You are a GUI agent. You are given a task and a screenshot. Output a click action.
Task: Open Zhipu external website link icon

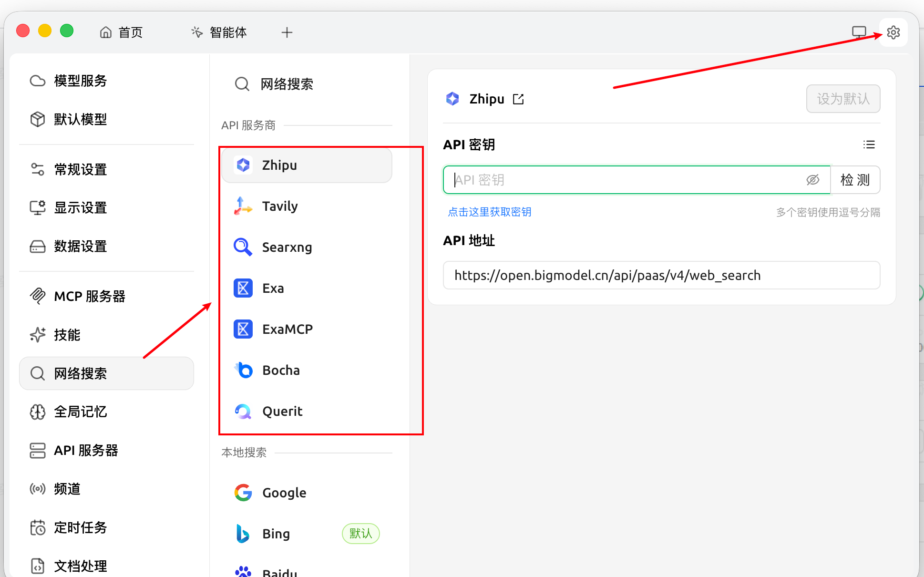518,99
